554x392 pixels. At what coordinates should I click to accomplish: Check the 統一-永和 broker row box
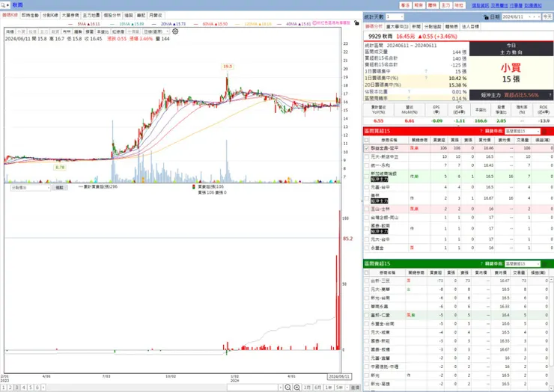(367, 165)
